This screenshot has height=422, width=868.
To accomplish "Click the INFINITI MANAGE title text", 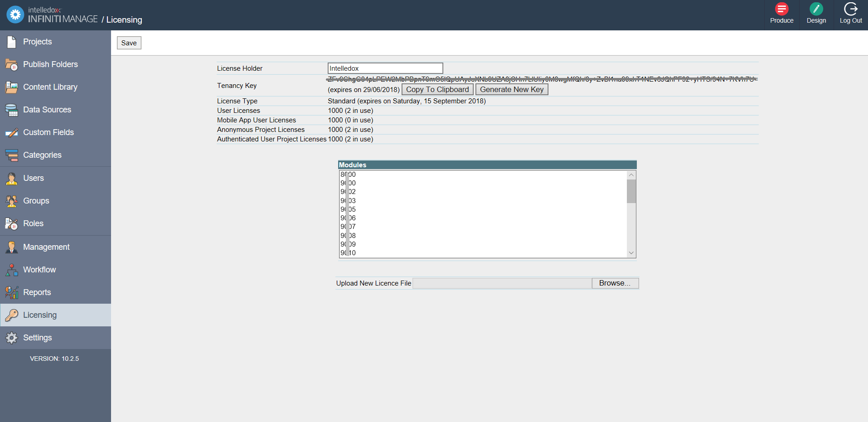I will pos(63,19).
